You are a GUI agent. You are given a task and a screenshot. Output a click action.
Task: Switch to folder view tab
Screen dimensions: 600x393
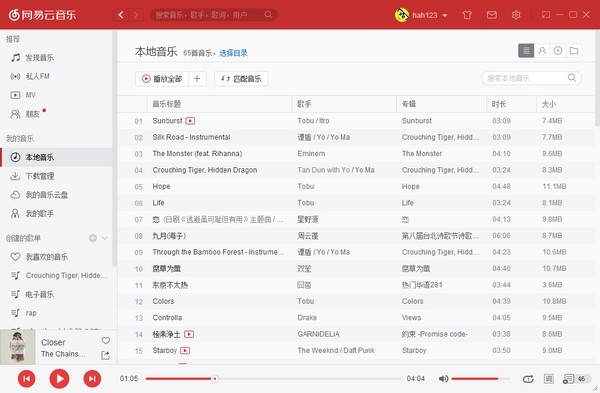coord(574,51)
